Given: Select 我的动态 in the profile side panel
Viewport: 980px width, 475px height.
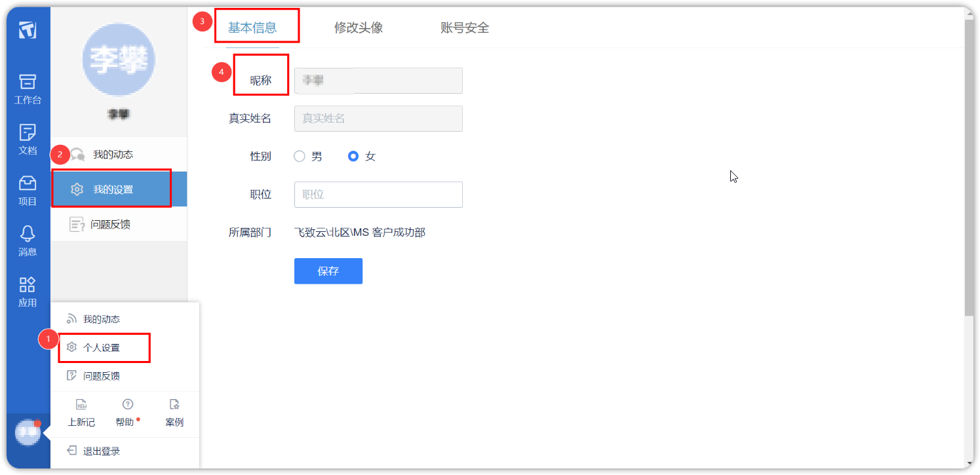Looking at the screenshot, I should [119, 155].
